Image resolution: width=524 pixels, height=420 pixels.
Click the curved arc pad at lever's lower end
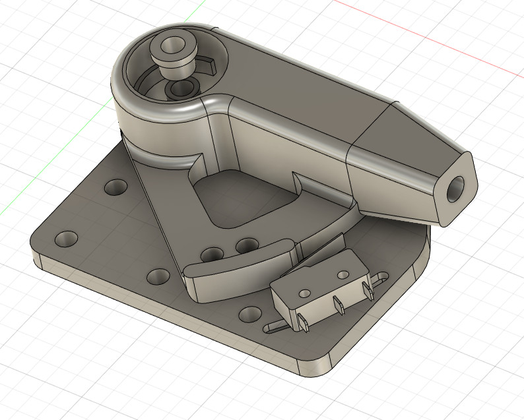239,270
